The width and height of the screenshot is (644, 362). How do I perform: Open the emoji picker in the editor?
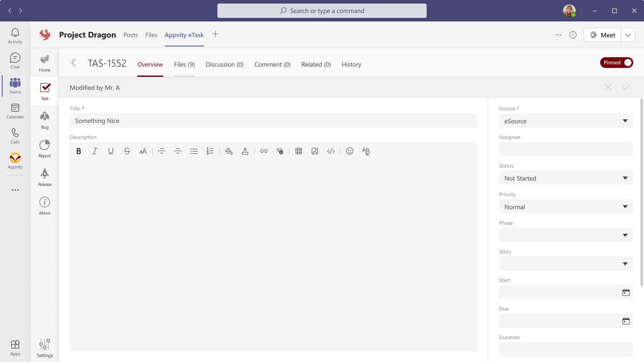pos(350,151)
